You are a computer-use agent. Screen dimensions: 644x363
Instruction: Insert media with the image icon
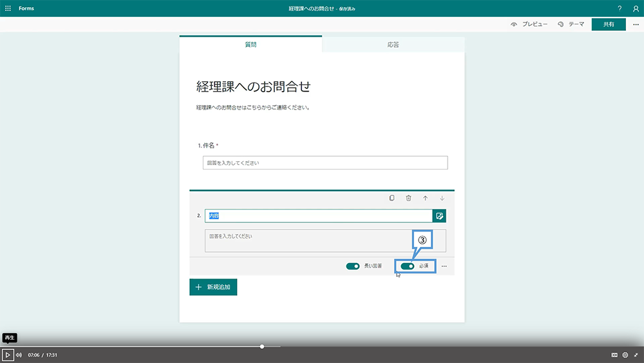pos(439,216)
